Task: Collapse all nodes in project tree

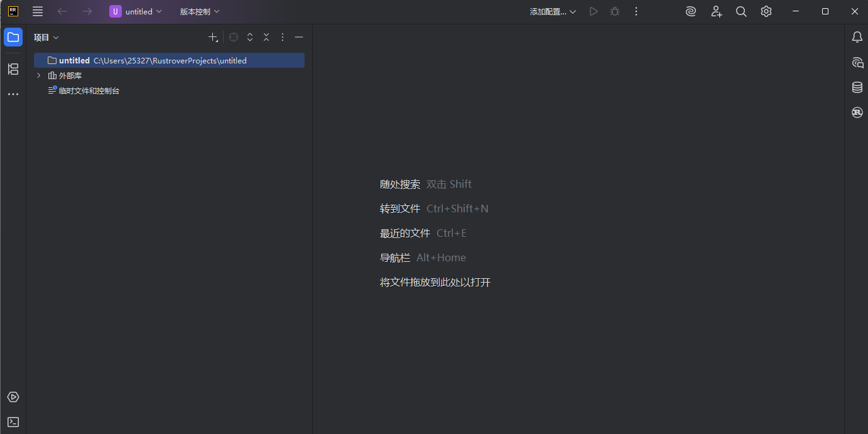Action: [266, 38]
